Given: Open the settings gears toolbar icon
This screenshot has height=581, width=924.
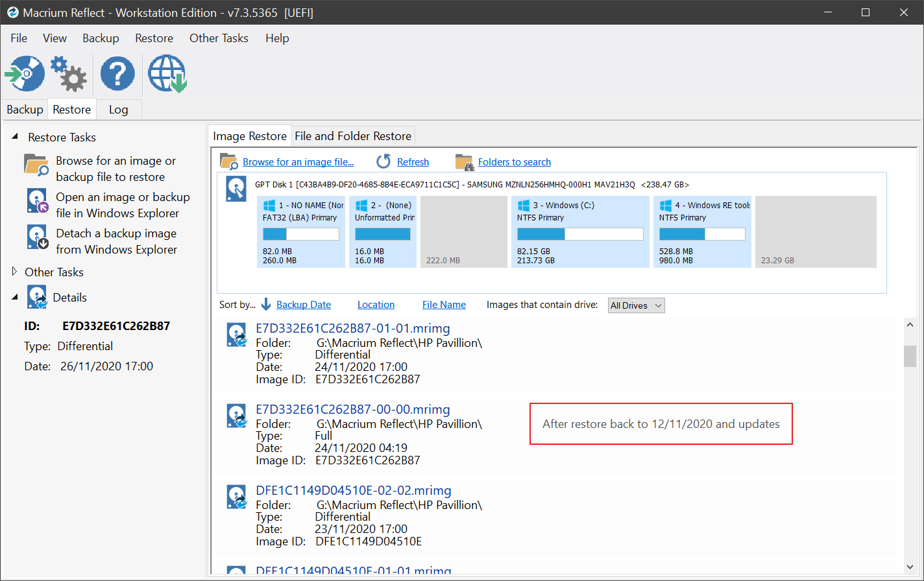Looking at the screenshot, I should (x=69, y=73).
